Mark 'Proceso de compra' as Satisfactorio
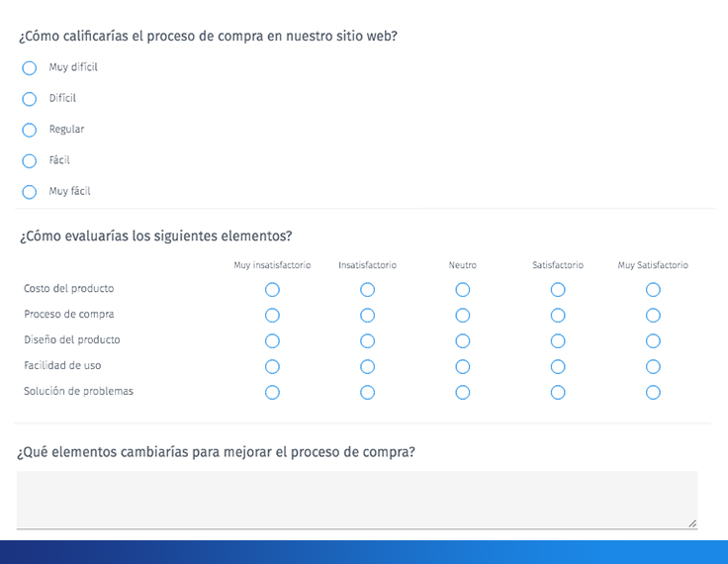728x564 pixels. 558,316
